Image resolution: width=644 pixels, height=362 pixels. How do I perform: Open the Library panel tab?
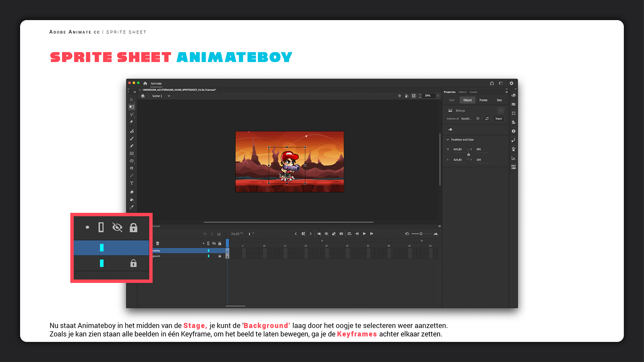(463, 92)
